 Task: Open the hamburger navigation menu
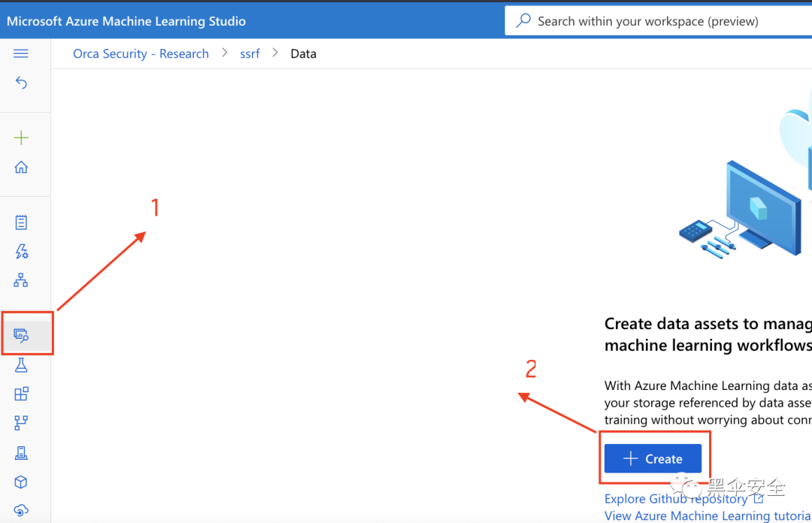pos(21,53)
